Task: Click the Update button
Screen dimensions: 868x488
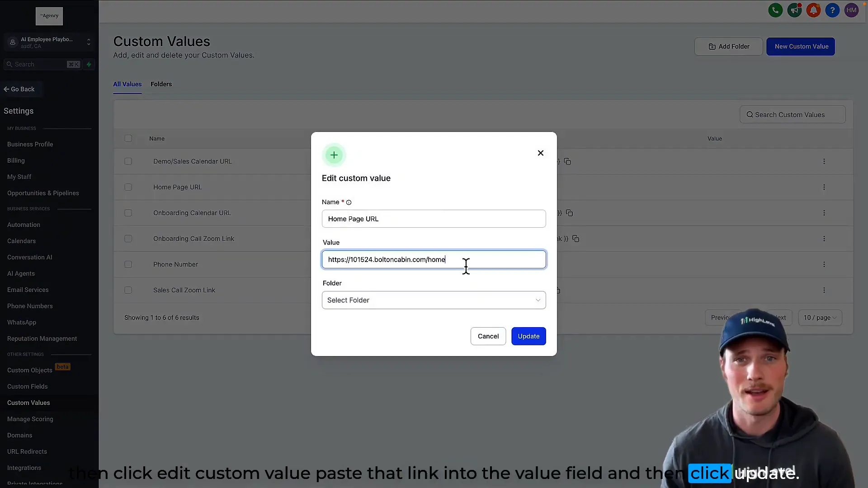Action: [x=528, y=336]
